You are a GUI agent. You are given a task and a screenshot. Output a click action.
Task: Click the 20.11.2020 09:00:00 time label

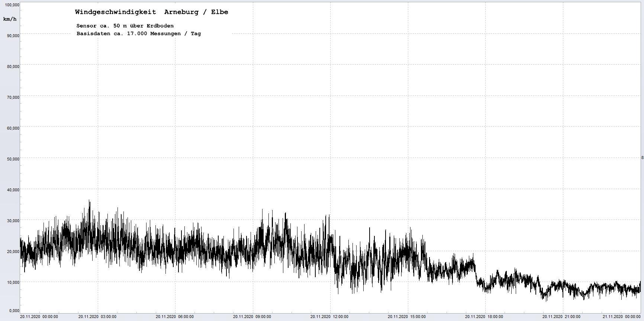252,317
